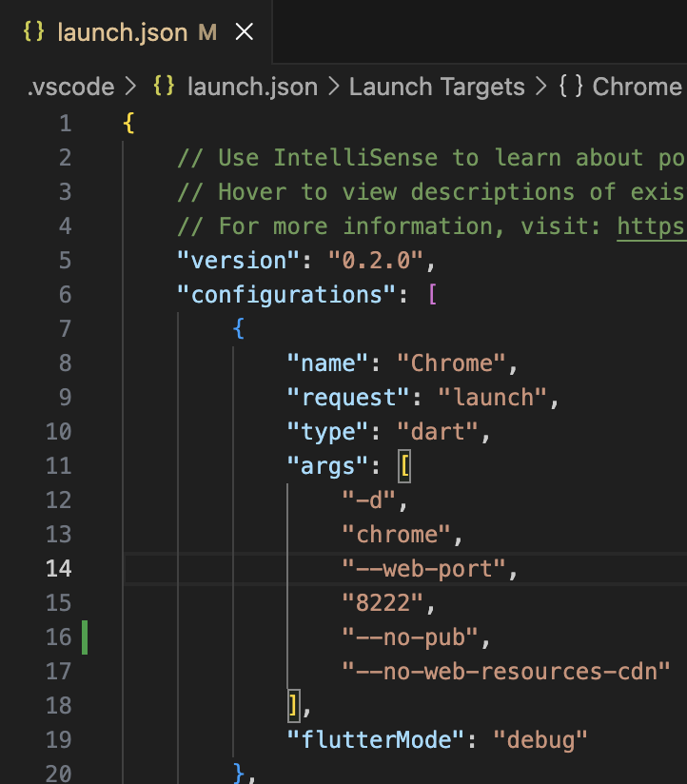Click the "chrome" argument on line 13

(x=397, y=535)
